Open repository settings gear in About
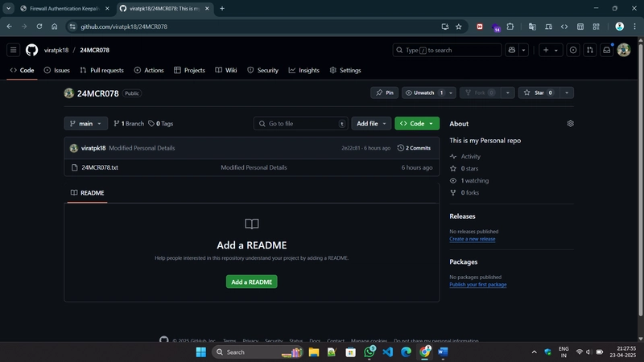This screenshot has width=644, height=362. [x=570, y=124]
